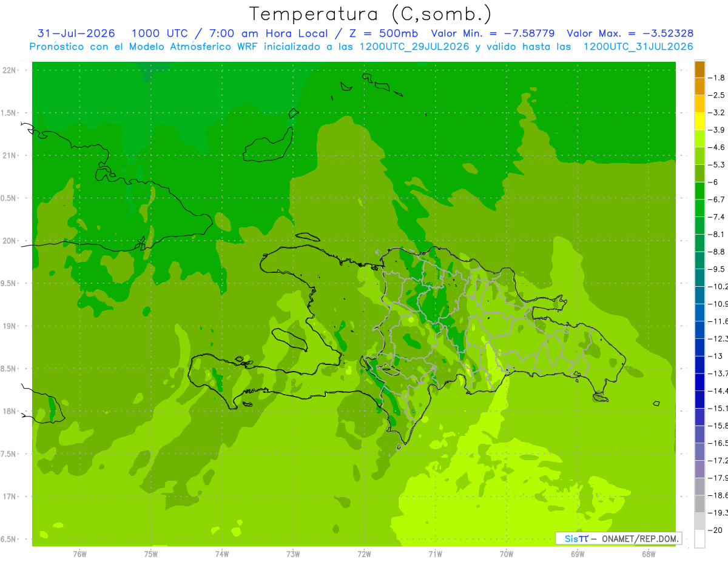The image size is (728, 562).
Task: Click the '72W' longitude label
Action: click(x=364, y=554)
